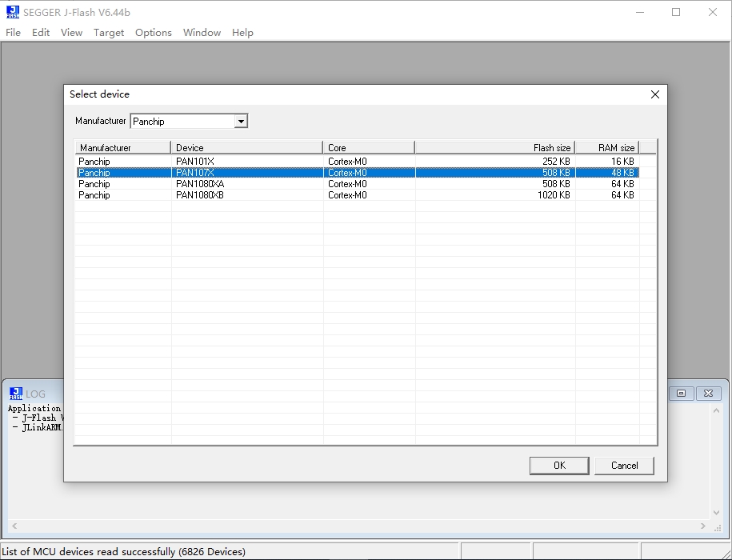Viewport: 732px width, 560px height.
Task: Click LOG window scroll up arrow
Action: tap(717, 411)
